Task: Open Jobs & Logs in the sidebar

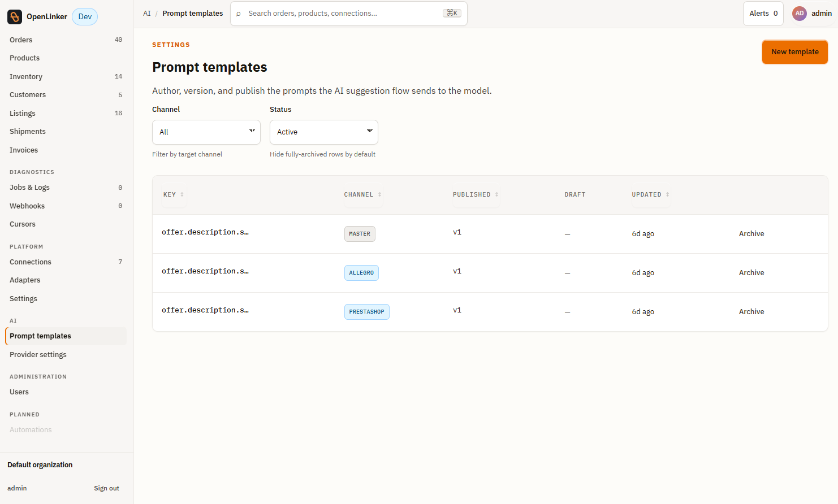Action: pyautogui.click(x=66, y=188)
